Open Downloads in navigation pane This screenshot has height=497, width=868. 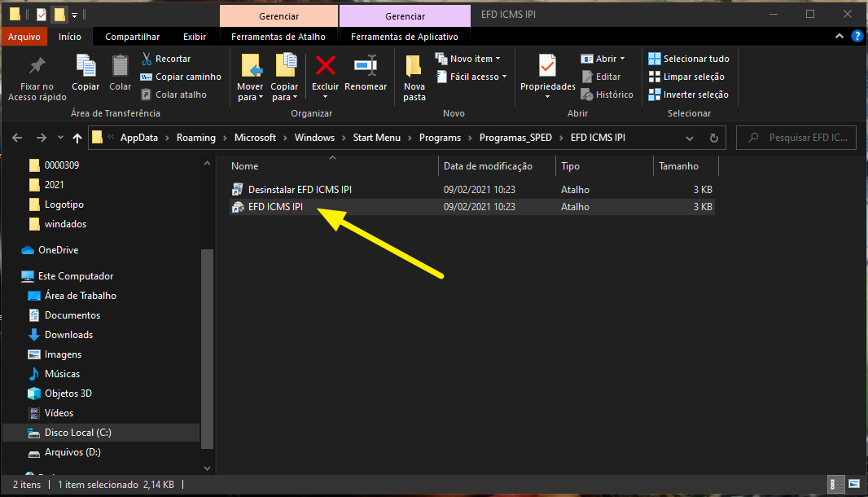[x=68, y=335]
